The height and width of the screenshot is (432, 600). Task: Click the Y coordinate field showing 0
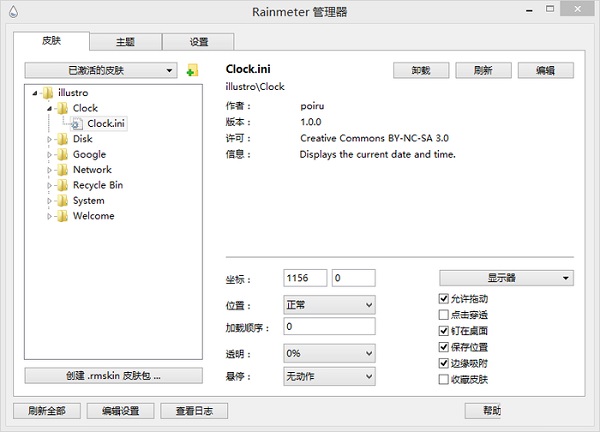click(354, 278)
